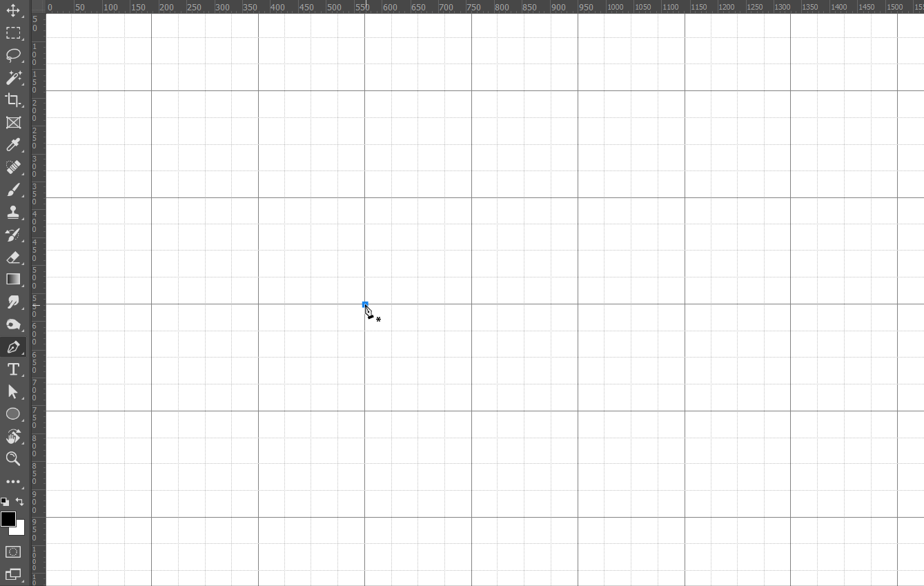
Task: Select the Clone Stamp tool
Action: [x=13, y=212]
